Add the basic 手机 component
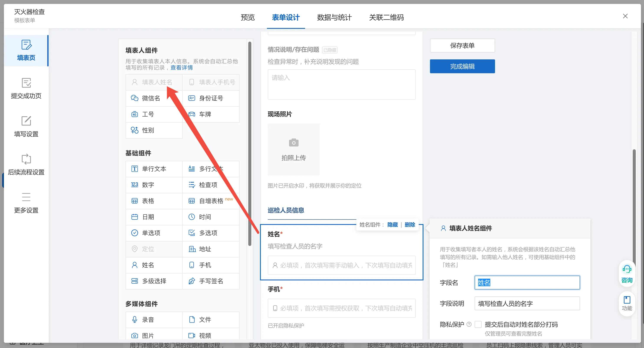Screen dimensions: 644x348 (211, 265)
